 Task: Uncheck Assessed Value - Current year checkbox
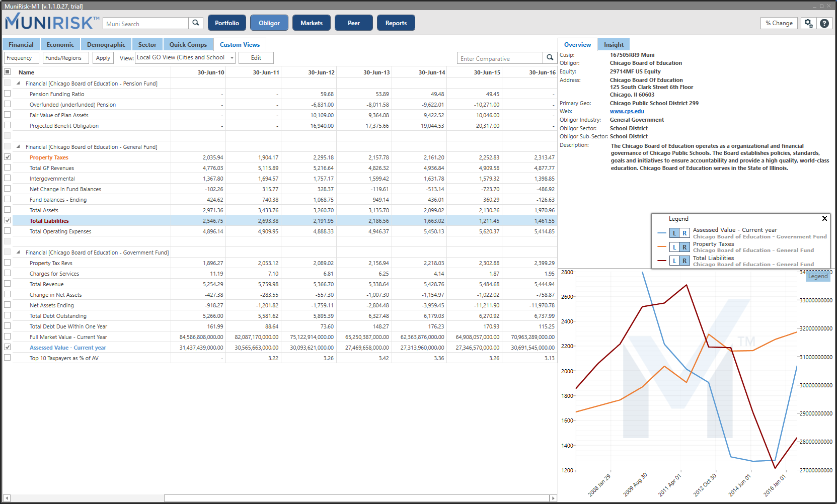tap(7, 347)
